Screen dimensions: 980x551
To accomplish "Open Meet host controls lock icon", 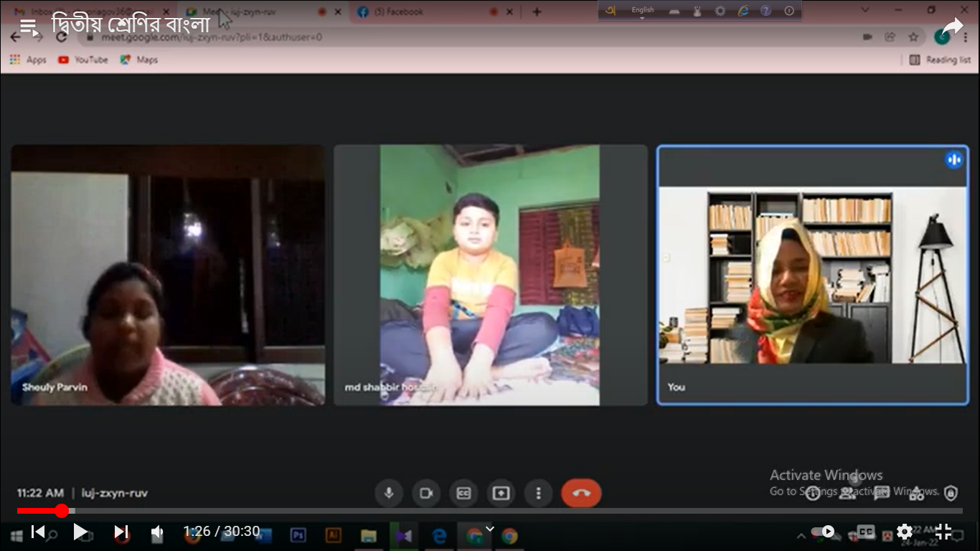I will (x=951, y=493).
